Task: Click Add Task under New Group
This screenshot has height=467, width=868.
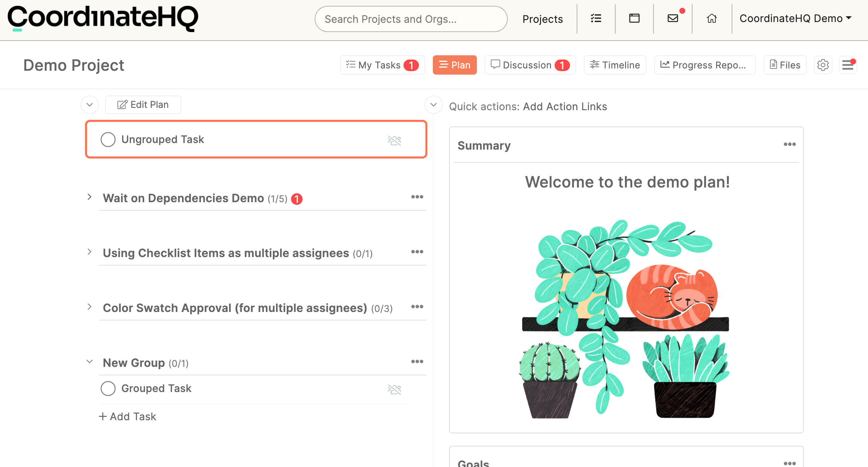Action: [128, 417]
